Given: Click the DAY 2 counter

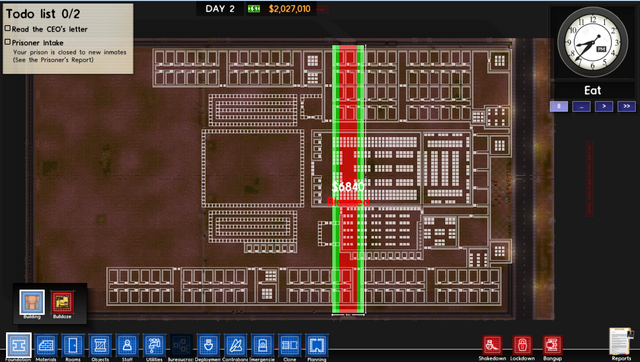Looking at the screenshot, I should (x=220, y=9).
